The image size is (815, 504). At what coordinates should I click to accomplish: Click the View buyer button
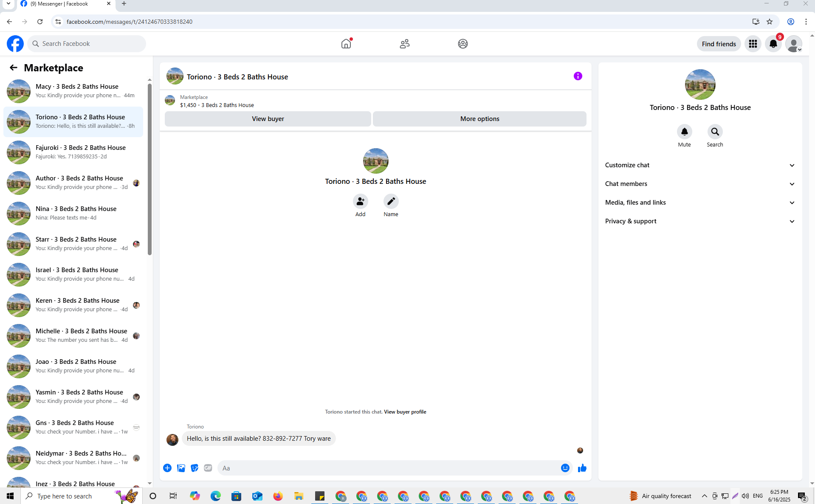(268, 119)
